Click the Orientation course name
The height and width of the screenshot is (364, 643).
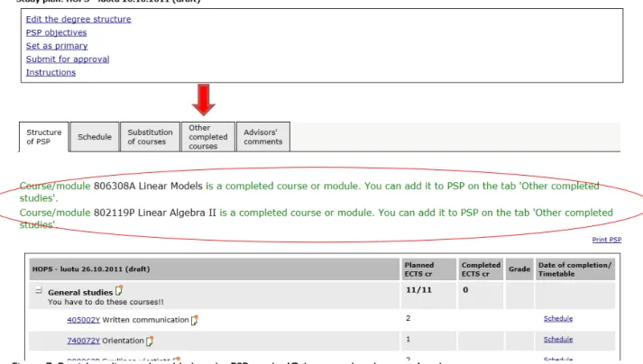[123, 341]
